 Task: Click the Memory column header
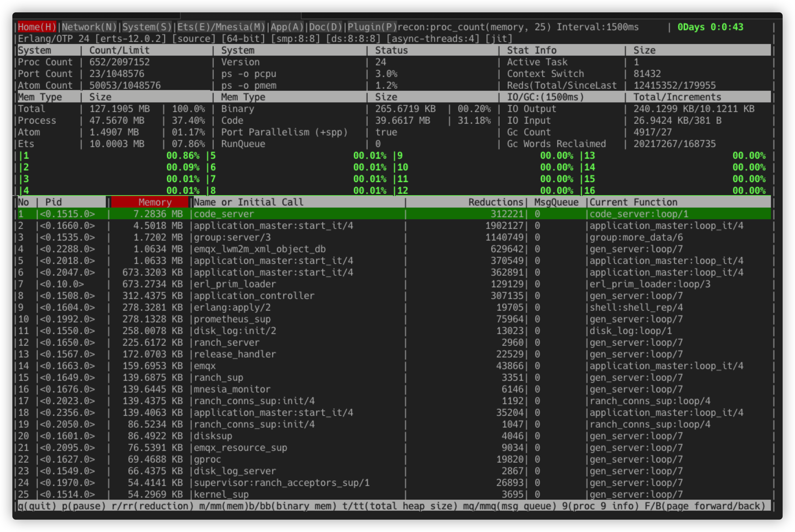[x=150, y=202]
